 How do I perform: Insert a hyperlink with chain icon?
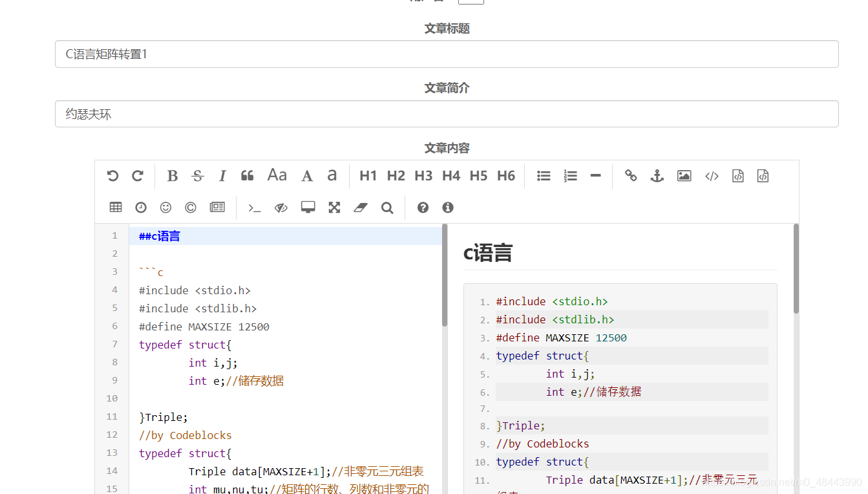point(631,176)
